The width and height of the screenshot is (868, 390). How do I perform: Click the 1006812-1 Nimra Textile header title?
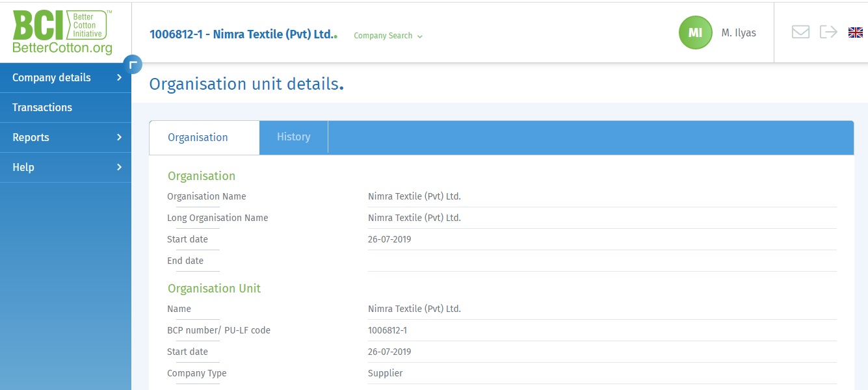(x=241, y=34)
